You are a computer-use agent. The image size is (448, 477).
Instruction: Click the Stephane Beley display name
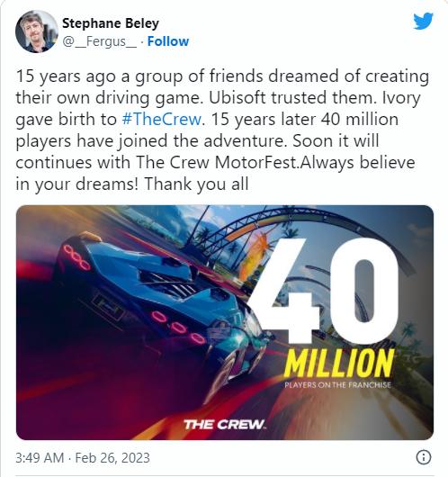pyautogui.click(x=111, y=23)
